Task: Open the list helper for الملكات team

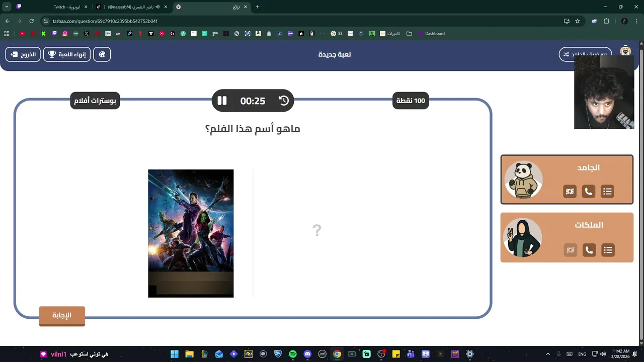Action: (608, 250)
